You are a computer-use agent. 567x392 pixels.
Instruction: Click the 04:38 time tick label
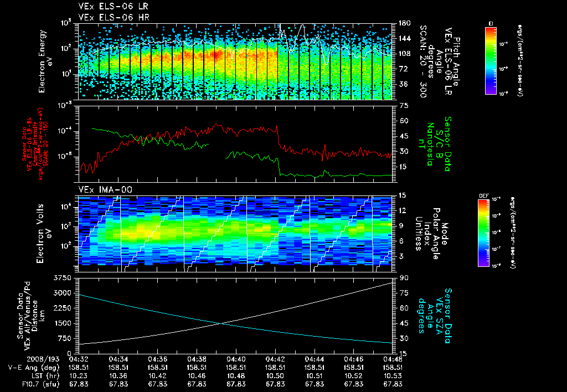coord(197,359)
